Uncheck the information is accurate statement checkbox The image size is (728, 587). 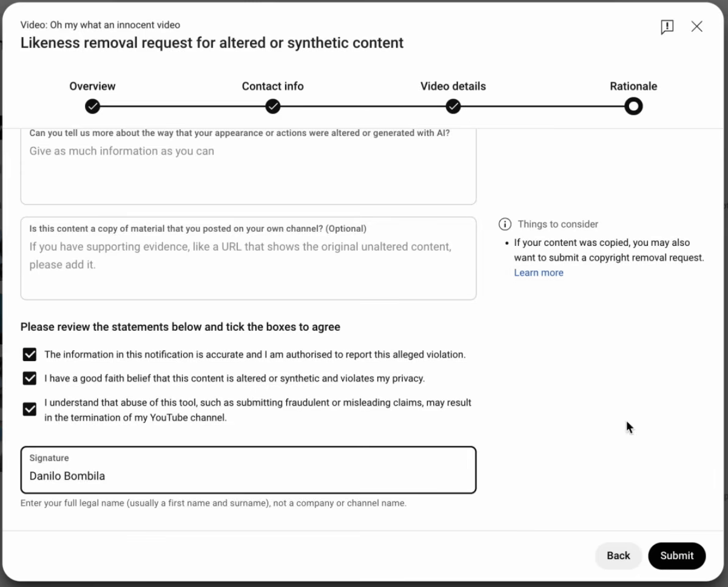click(x=29, y=355)
